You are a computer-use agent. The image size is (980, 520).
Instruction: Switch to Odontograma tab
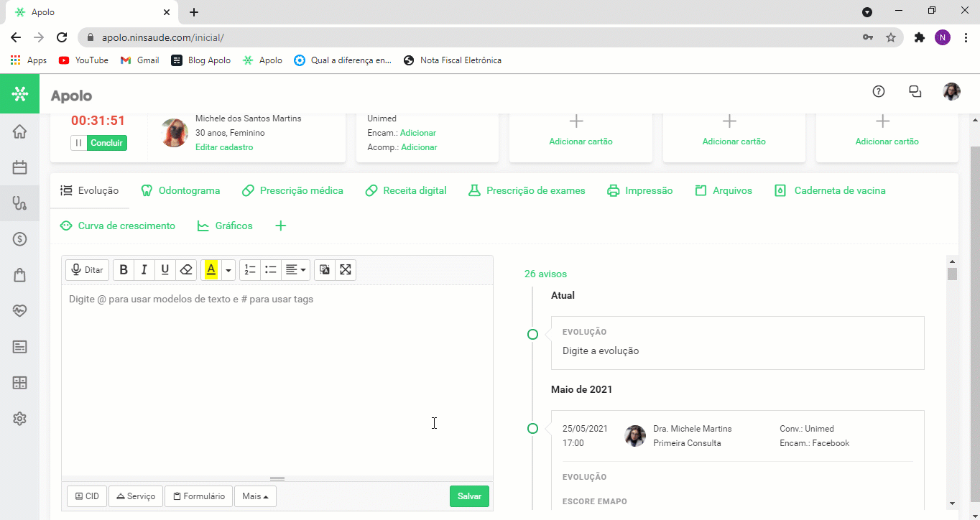(181, 190)
